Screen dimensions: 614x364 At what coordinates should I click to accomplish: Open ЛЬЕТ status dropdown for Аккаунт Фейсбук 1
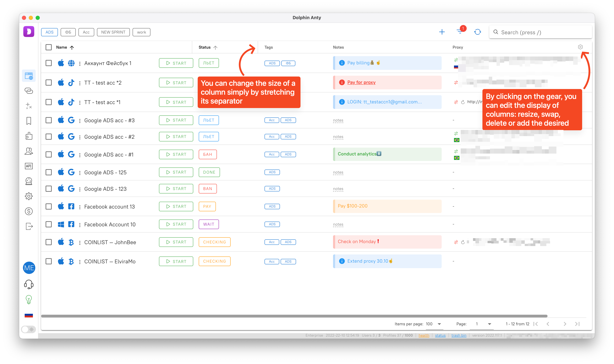(x=209, y=63)
